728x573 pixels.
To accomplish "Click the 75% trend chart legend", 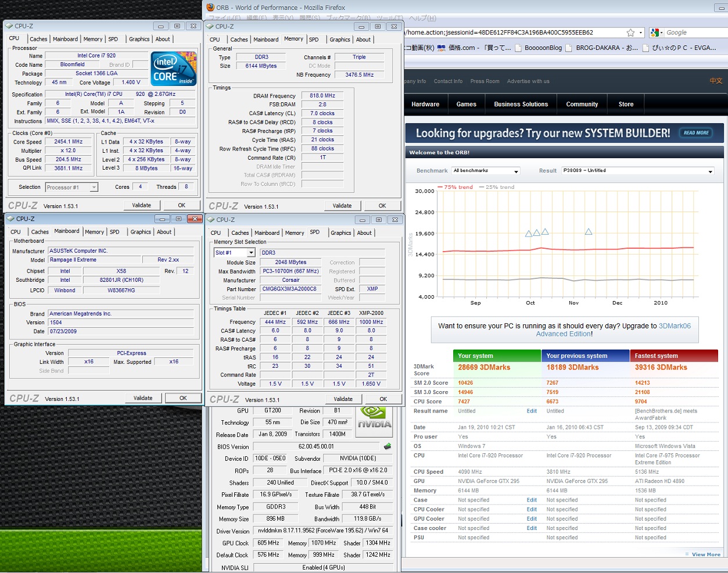I will coord(455,187).
